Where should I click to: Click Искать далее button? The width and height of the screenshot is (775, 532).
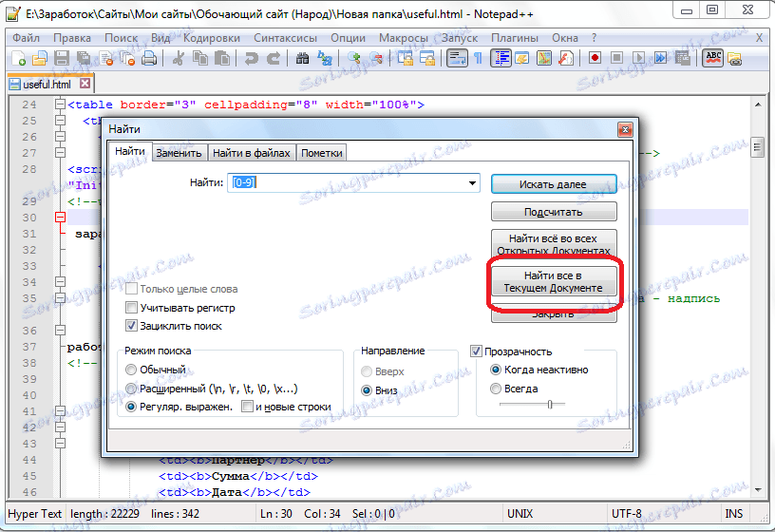[554, 184]
